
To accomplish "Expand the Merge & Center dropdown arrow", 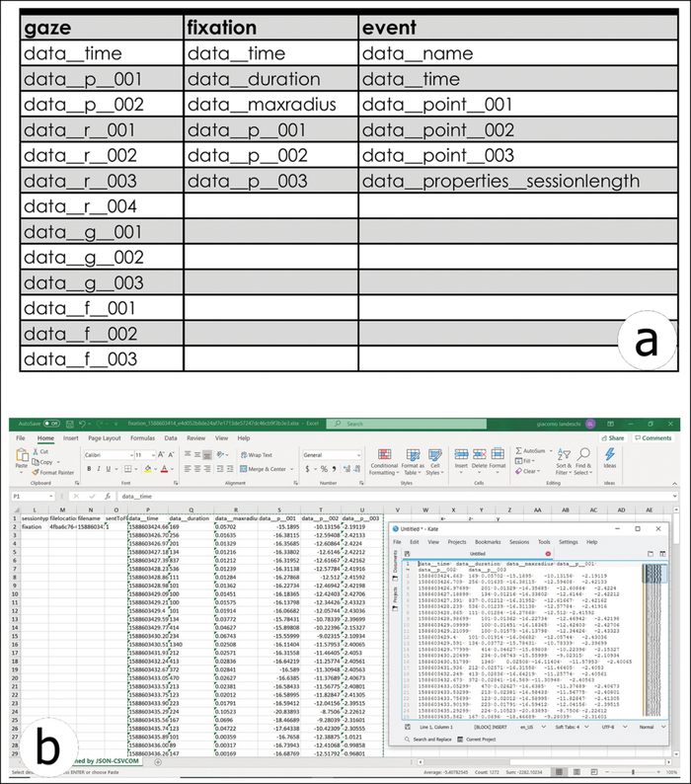I will (x=291, y=469).
